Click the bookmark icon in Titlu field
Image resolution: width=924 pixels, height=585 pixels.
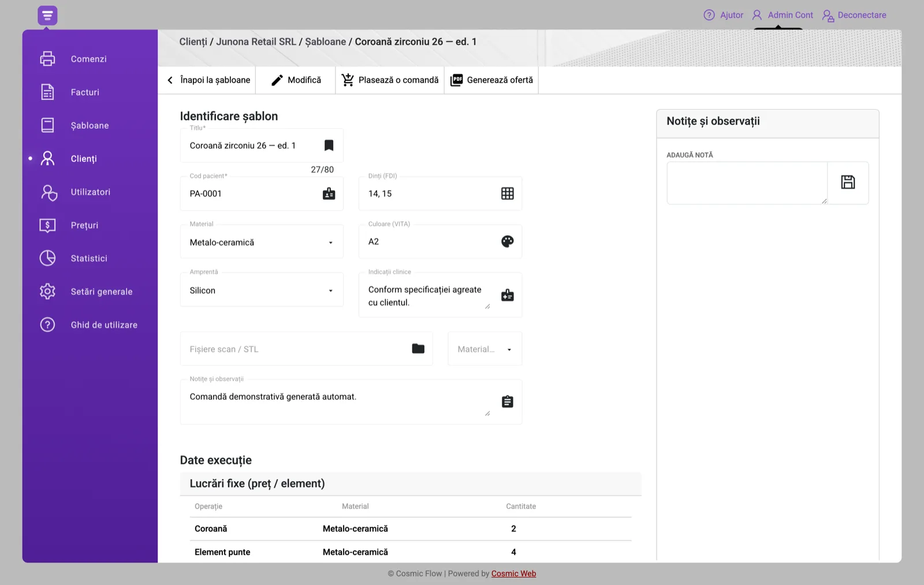click(329, 146)
